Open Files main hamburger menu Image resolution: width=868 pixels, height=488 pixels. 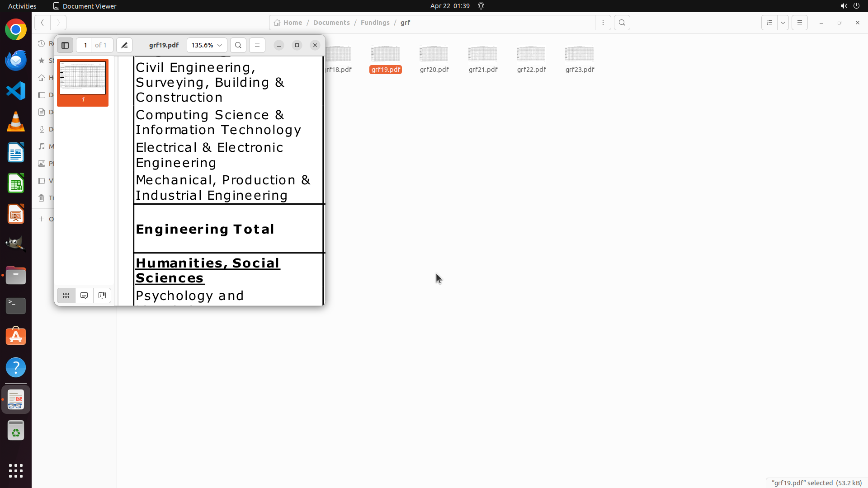800,23
